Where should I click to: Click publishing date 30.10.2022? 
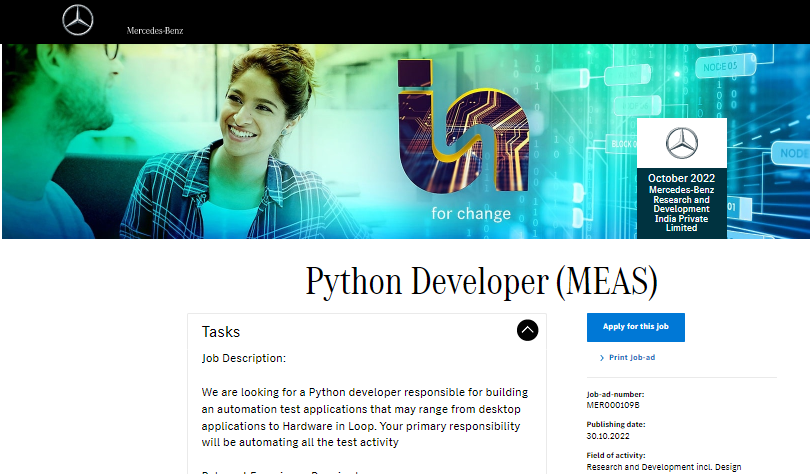[608, 436]
